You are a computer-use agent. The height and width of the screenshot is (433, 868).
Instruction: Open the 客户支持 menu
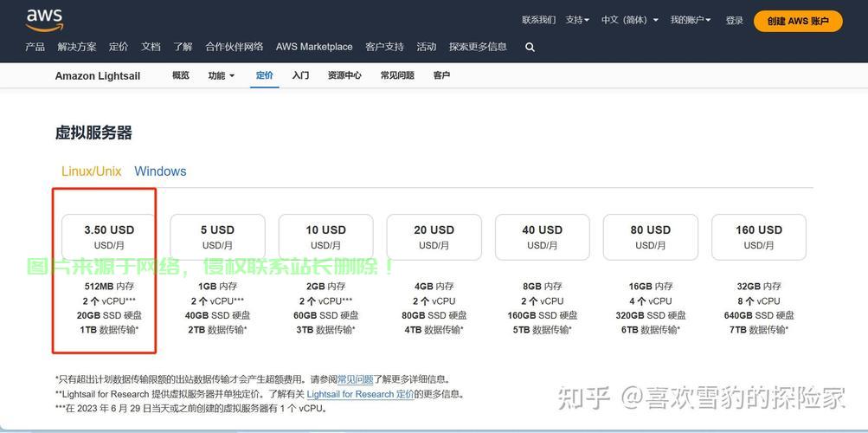[x=385, y=47]
